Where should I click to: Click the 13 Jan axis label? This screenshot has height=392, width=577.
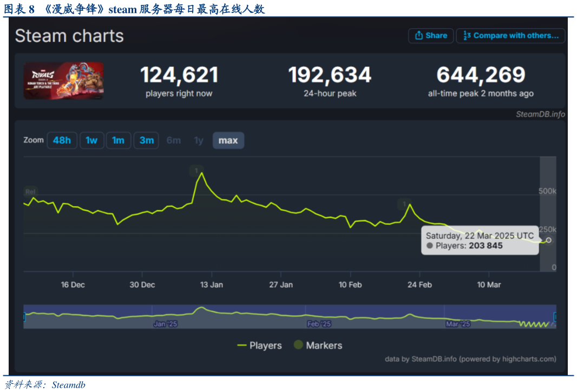tap(212, 284)
